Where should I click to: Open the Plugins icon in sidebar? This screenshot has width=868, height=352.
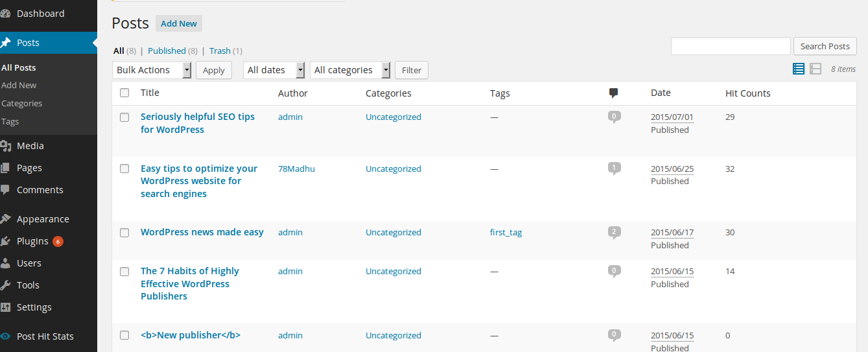[6, 241]
